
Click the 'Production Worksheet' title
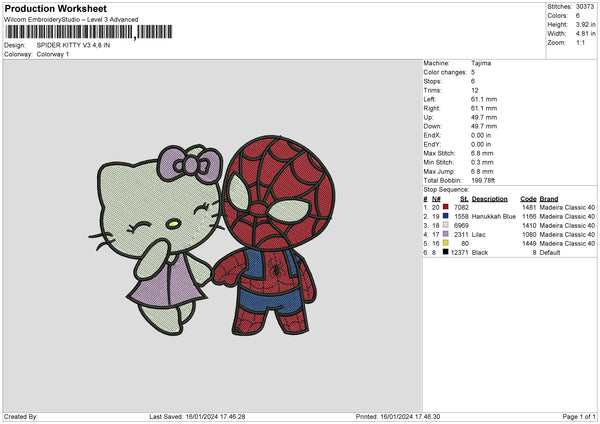[x=55, y=8]
